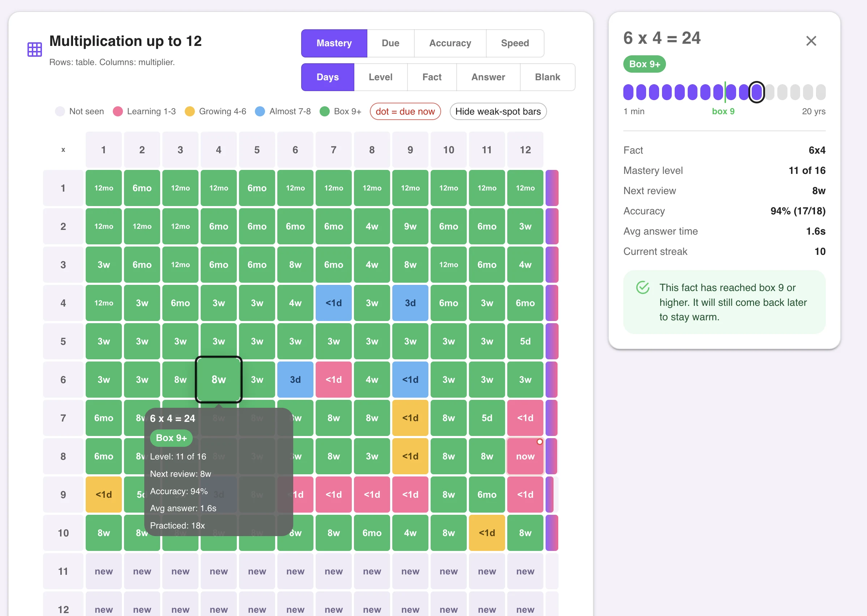Viewport: 867px width, 616px height.
Task: Select the 11x12 cell labeled new
Action: point(525,571)
